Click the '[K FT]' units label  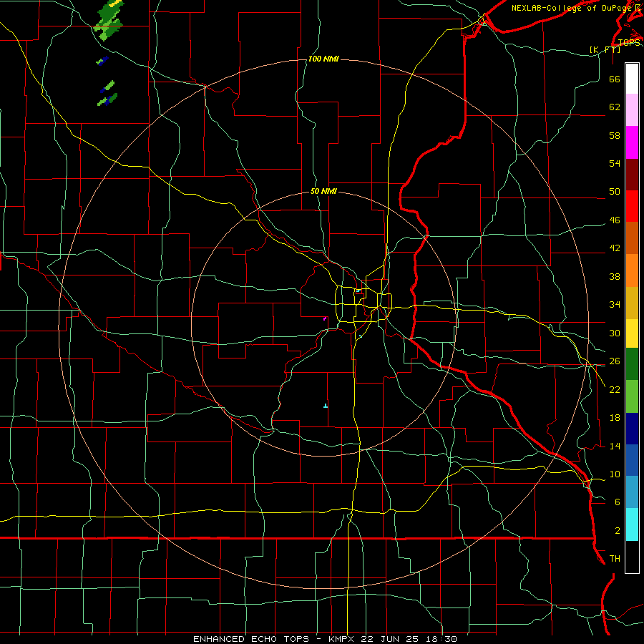[605, 49]
